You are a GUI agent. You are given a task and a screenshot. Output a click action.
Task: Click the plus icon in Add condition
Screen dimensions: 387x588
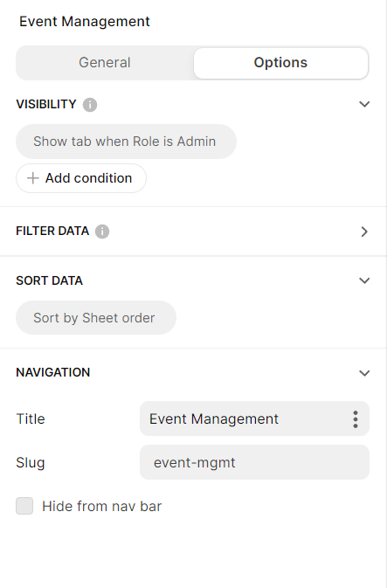tap(33, 178)
